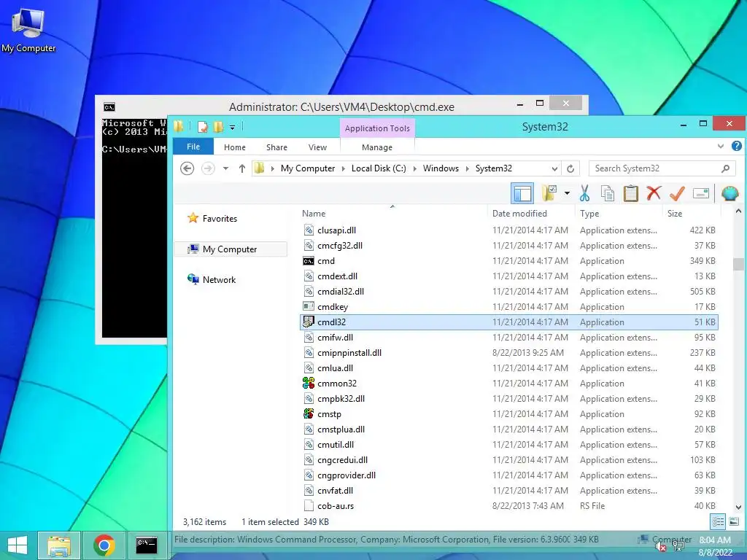This screenshot has width=747, height=560.
Task: Open the View ribbon tab
Action: [x=317, y=147]
